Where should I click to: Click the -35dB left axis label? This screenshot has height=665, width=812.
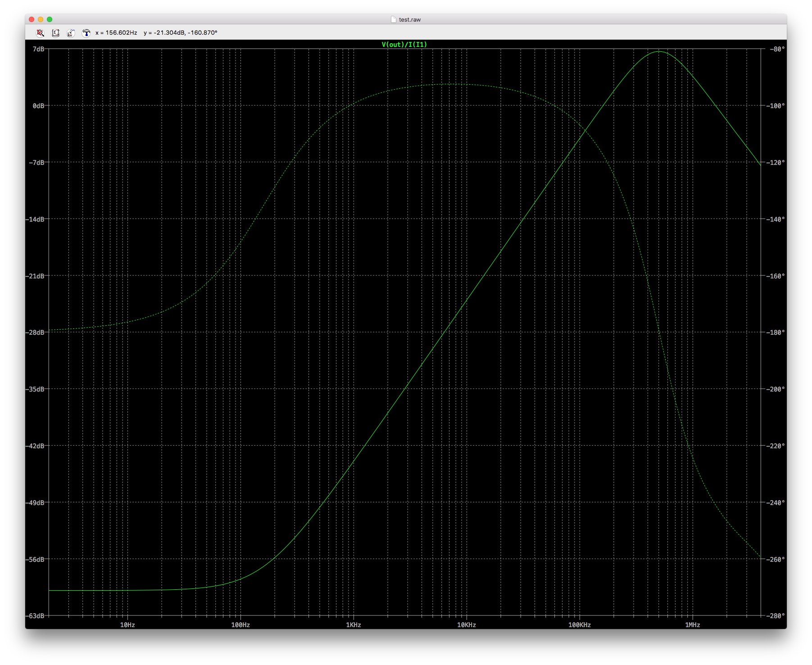click(35, 389)
